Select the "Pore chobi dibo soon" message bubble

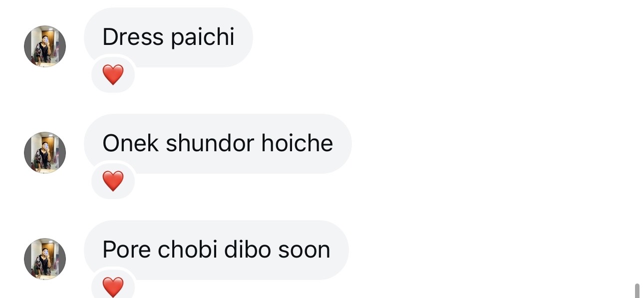tap(216, 250)
